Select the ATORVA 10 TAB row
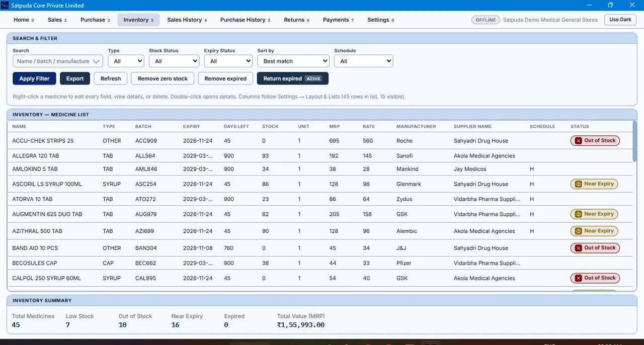 [x=320, y=199]
